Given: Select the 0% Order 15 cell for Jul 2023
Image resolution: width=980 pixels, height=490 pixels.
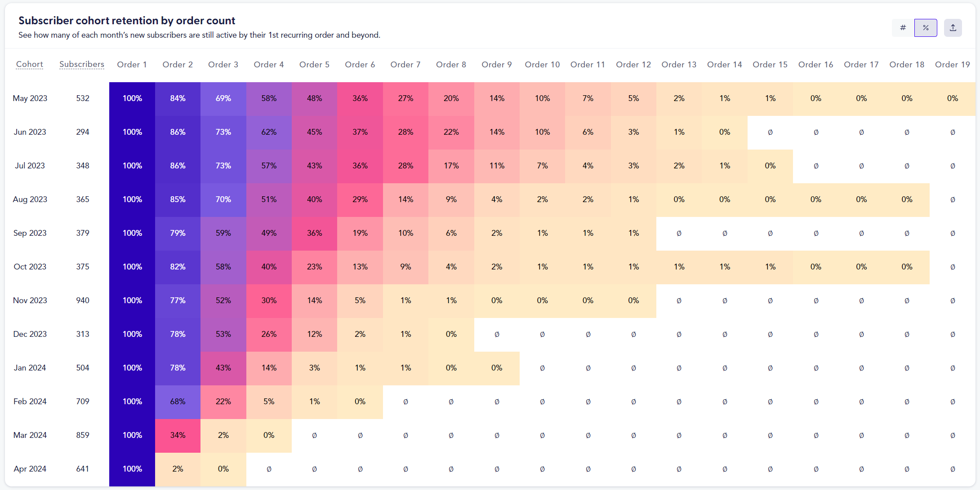Looking at the screenshot, I should 770,165.
